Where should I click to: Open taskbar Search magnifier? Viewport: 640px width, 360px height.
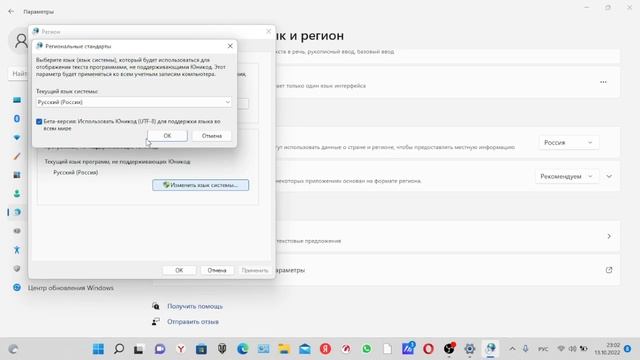[x=119, y=349]
